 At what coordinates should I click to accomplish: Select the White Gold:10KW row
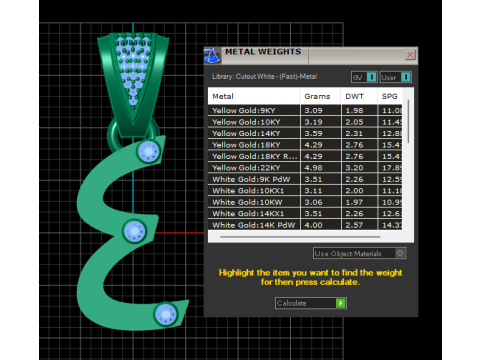click(x=305, y=202)
